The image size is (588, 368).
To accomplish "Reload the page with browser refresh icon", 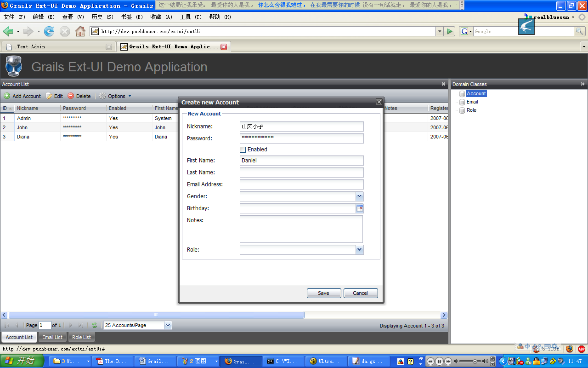I will 49,31.
